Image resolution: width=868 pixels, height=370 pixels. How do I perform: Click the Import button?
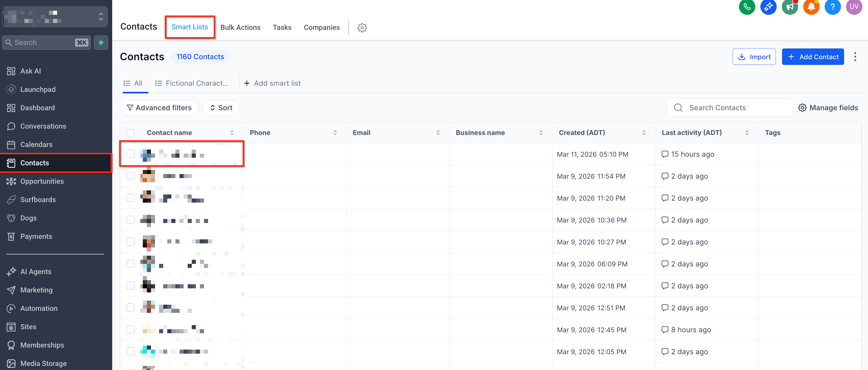[754, 57]
